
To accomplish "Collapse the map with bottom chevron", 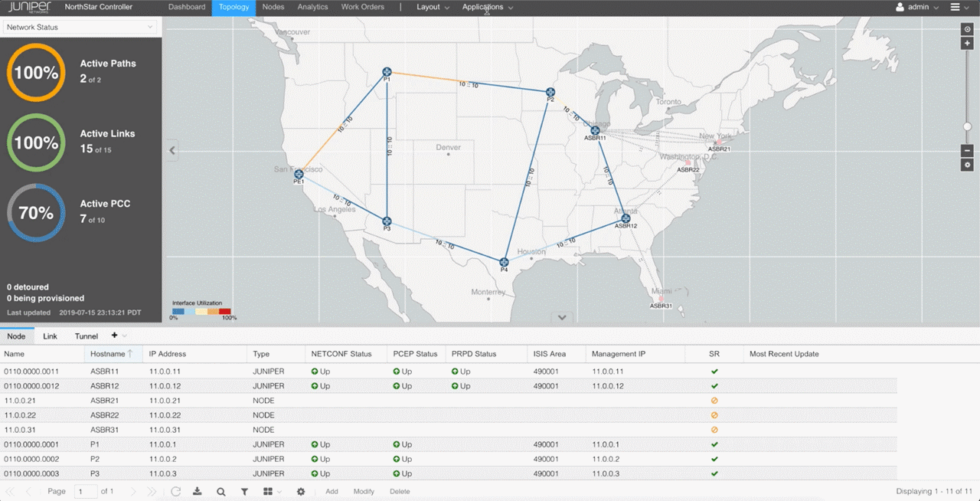I will pyautogui.click(x=562, y=317).
